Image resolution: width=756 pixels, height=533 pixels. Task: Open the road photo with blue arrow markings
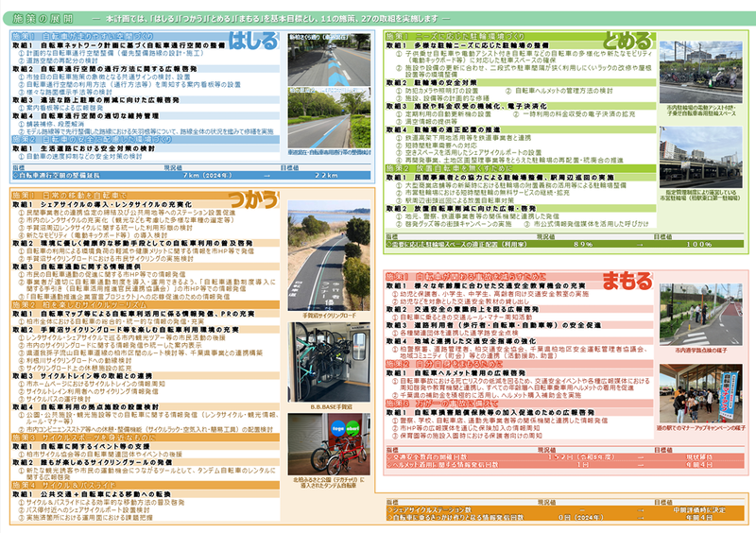(x=329, y=60)
